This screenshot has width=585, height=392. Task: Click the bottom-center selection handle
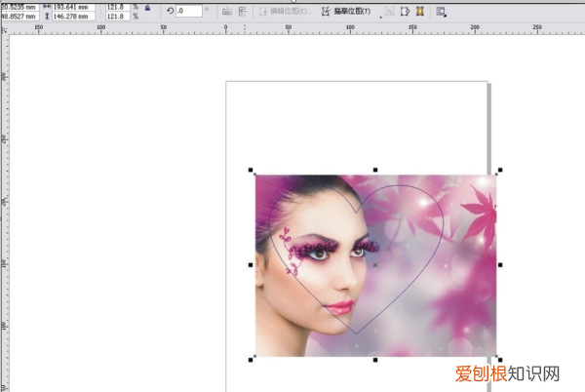(x=375, y=360)
